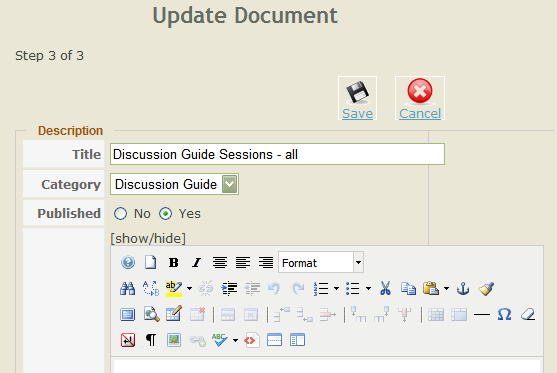Screen dimensions: 557x373
Task: Toggle italic formatting
Action: click(x=196, y=263)
